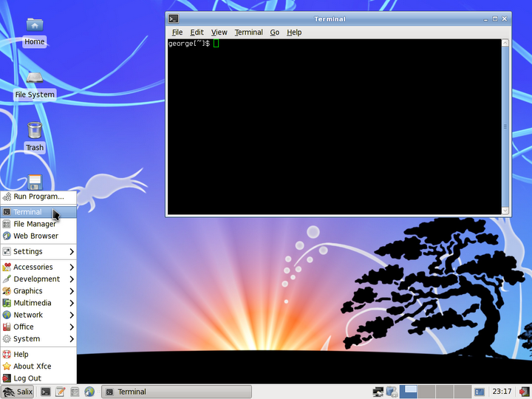Launch file manager from the panel drawer icon

click(x=75, y=392)
